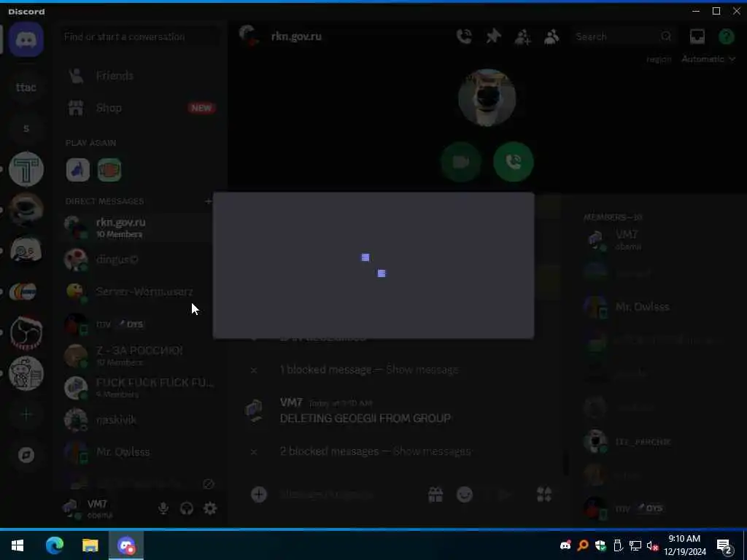
Task: Open apps launcher icon
Action: tap(544, 494)
